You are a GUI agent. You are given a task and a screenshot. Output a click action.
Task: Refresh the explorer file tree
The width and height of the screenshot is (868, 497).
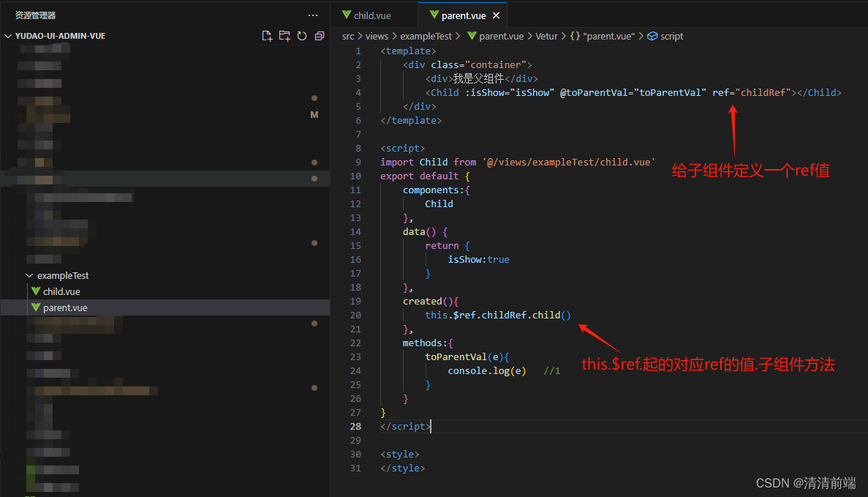[302, 36]
